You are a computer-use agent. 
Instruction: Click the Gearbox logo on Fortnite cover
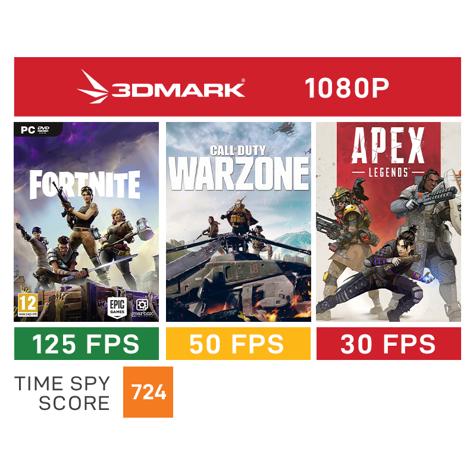tap(142, 308)
